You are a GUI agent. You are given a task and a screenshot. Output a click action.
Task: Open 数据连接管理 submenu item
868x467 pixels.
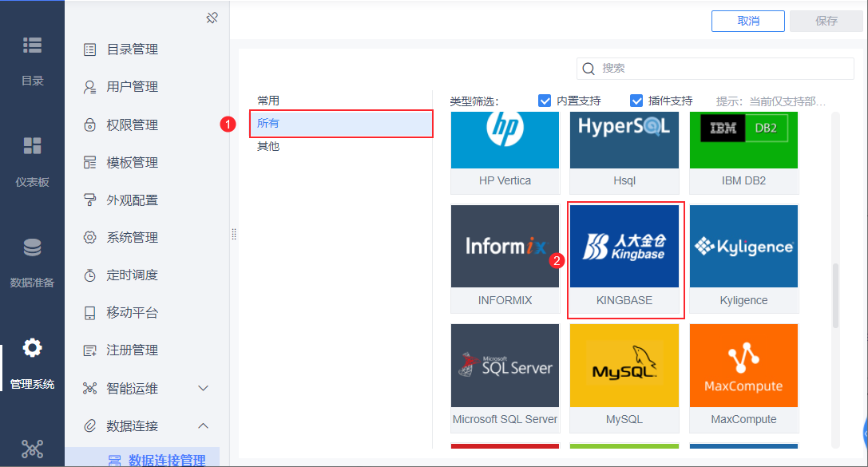coord(142,458)
